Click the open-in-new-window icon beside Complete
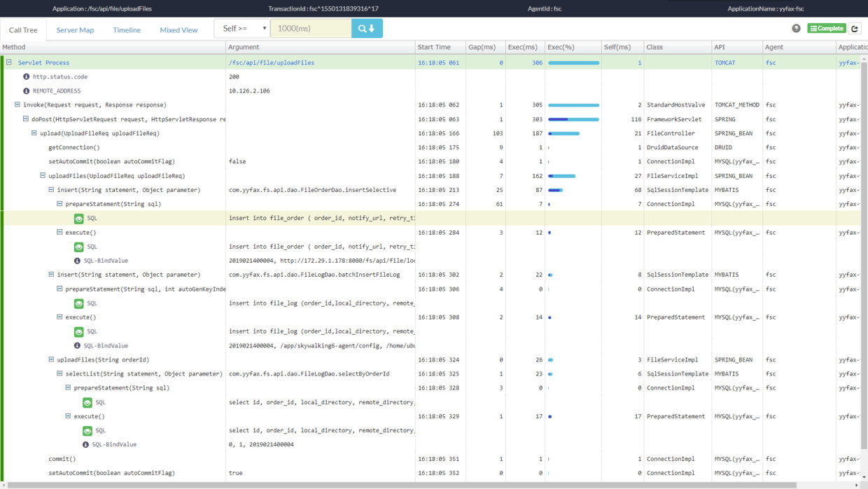 click(x=855, y=29)
